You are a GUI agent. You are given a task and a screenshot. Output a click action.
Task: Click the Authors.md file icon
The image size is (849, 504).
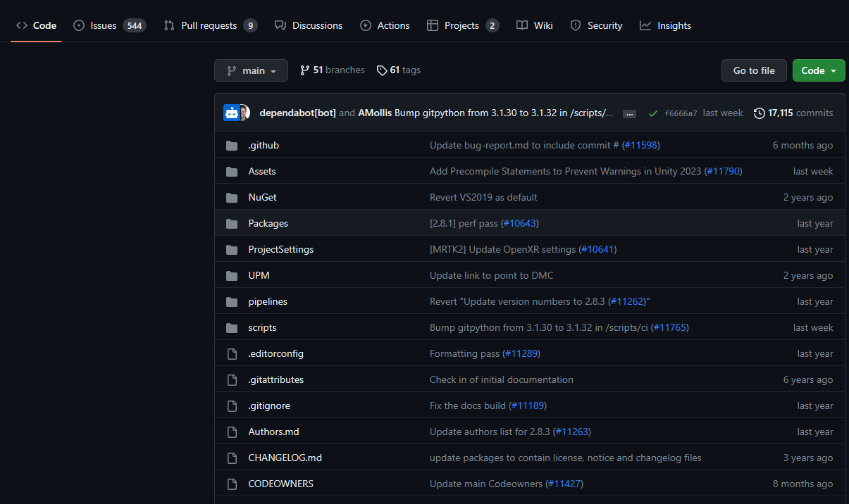point(232,431)
